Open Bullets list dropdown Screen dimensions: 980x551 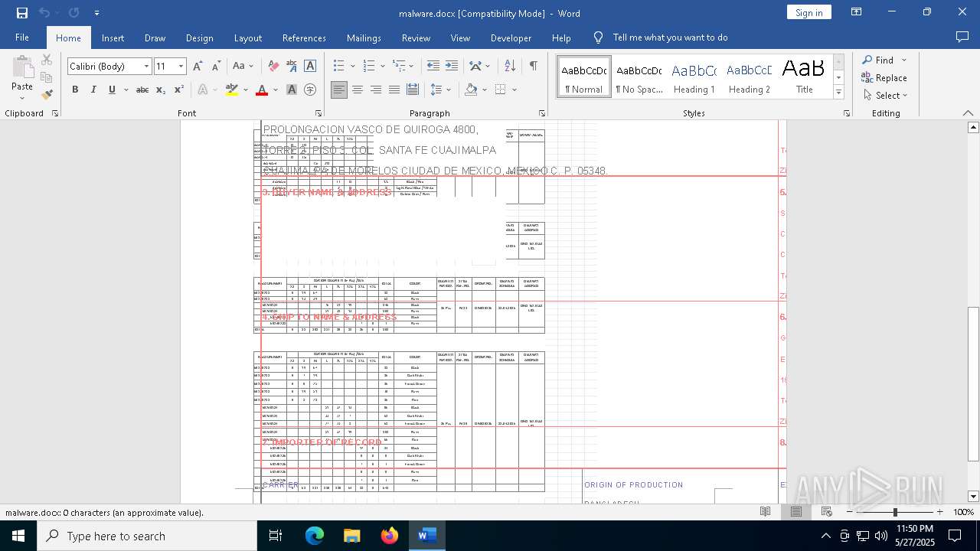tap(352, 67)
